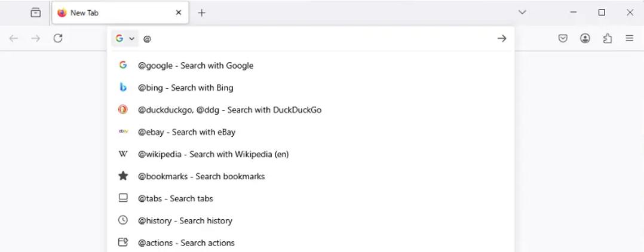The image size is (644, 252).
Task: Select @wikipedia Search with Wikipedia entry
Action: coord(213,154)
